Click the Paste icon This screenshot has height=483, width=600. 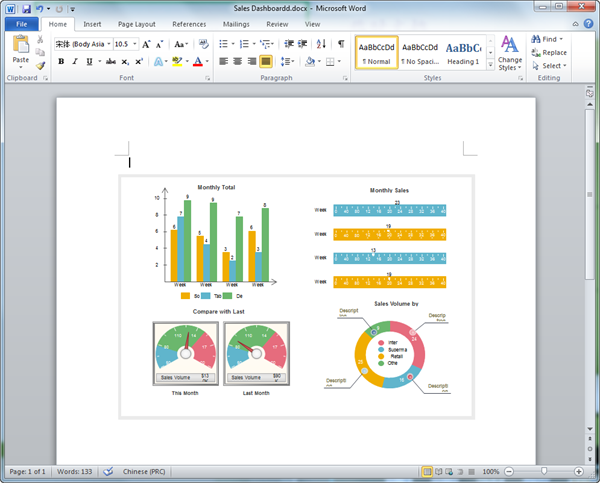[x=20, y=47]
